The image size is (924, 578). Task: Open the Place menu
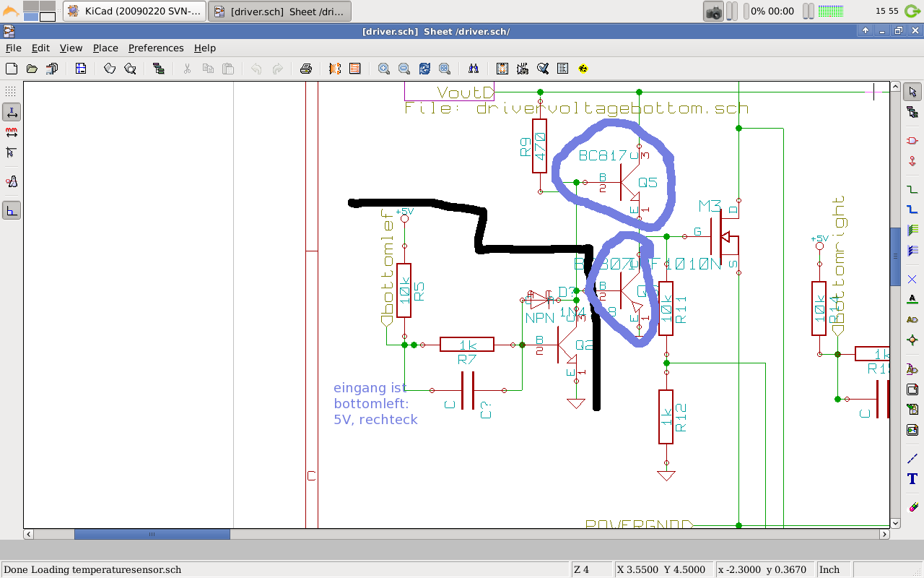click(x=105, y=48)
